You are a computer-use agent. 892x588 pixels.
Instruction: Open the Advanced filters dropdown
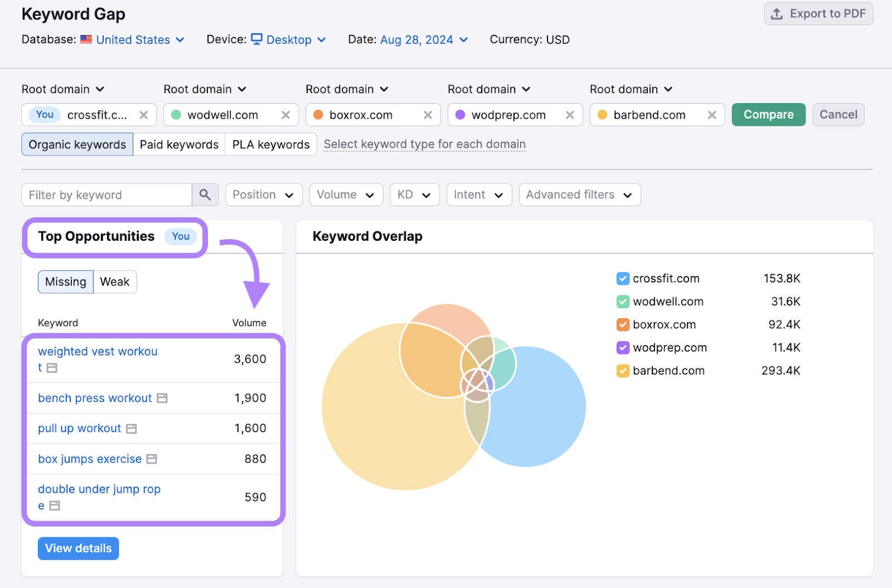580,195
